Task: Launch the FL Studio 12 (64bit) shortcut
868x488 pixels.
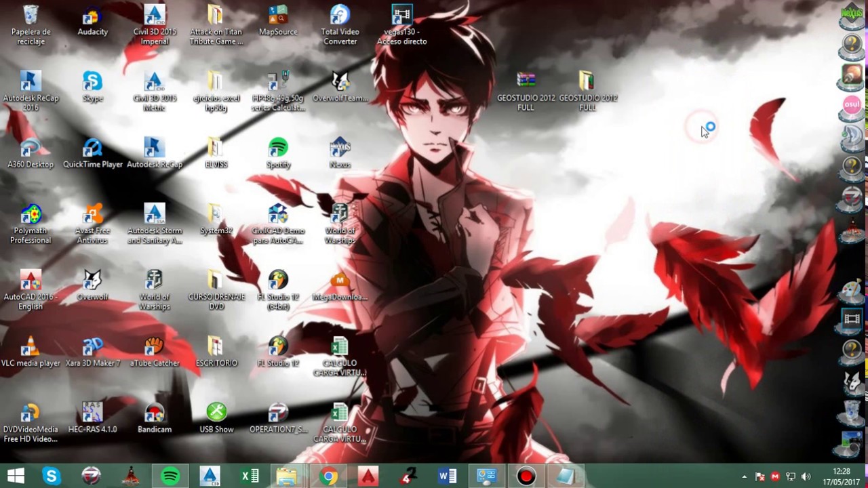Action: [278, 290]
